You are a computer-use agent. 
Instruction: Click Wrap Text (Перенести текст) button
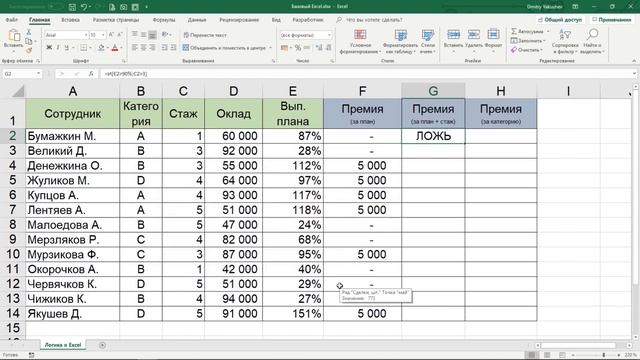[205, 35]
